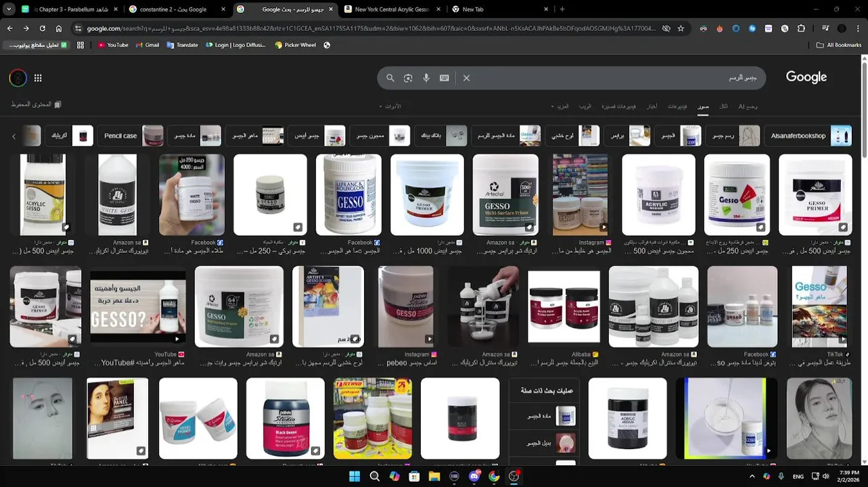
Task: Open the Extensions puzzle icon
Action: tap(801, 28)
